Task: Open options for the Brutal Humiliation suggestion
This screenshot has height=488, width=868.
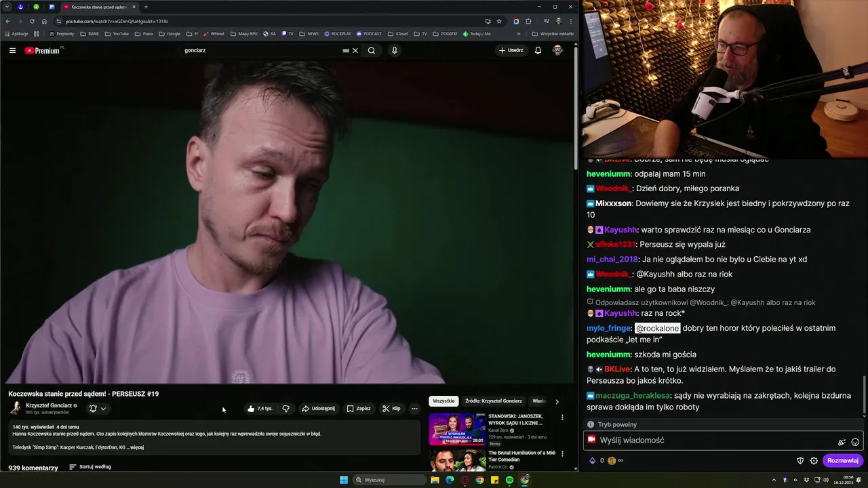Action: (562, 454)
